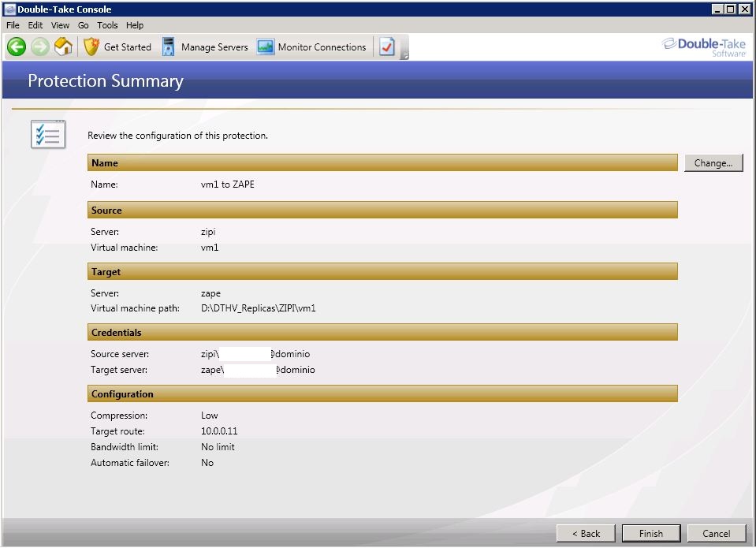Click the Target section header
Viewport: 756px width, 548px height.
coord(382,271)
